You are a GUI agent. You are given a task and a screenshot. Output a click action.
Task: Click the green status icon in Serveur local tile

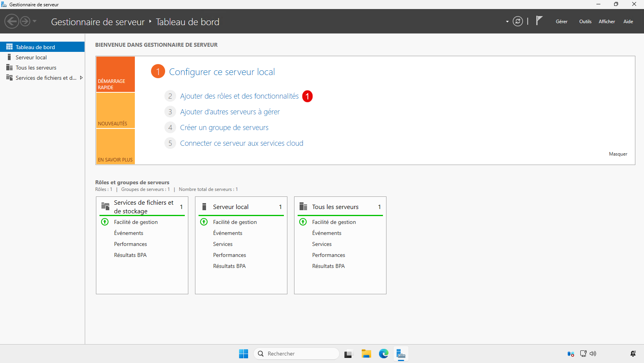204,222
